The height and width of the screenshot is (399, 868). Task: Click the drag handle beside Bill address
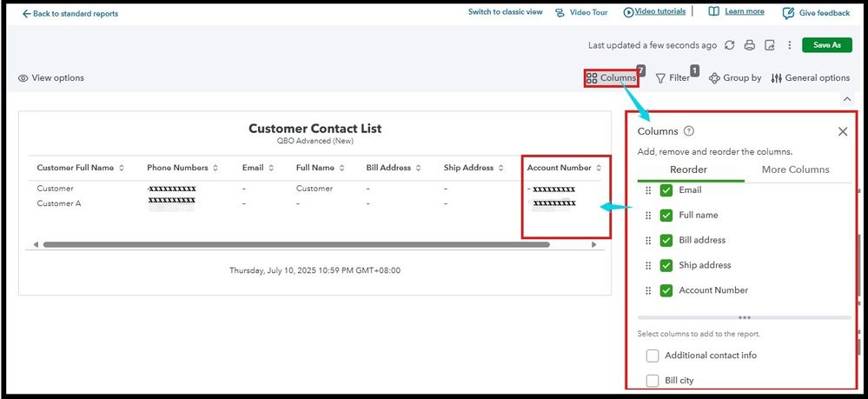click(648, 240)
